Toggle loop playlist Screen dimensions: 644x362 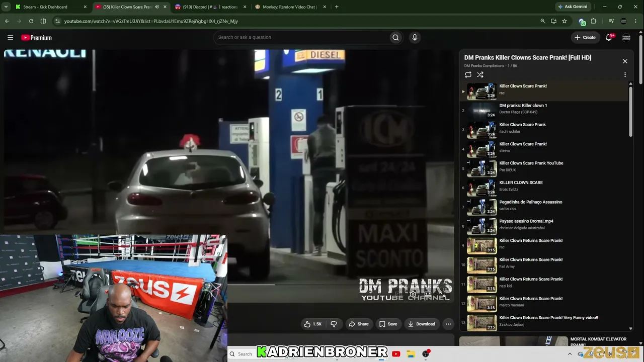tap(468, 75)
